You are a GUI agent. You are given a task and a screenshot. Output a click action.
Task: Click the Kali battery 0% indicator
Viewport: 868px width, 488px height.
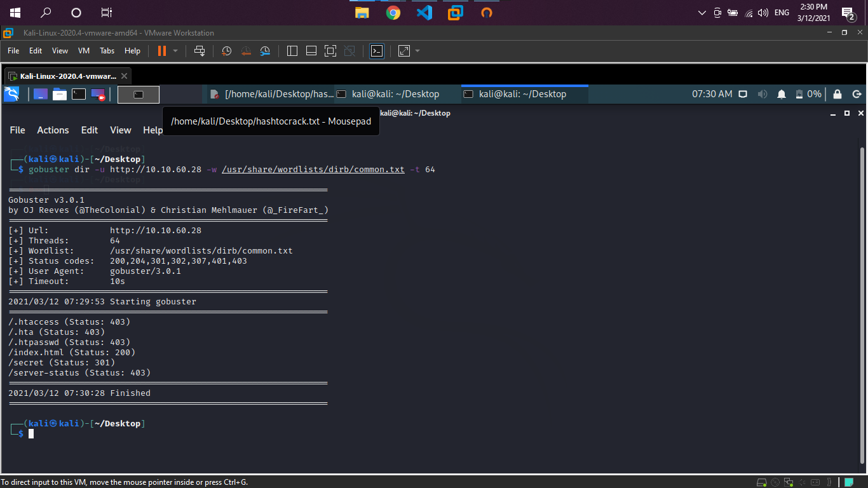click(x=808, y=94)
